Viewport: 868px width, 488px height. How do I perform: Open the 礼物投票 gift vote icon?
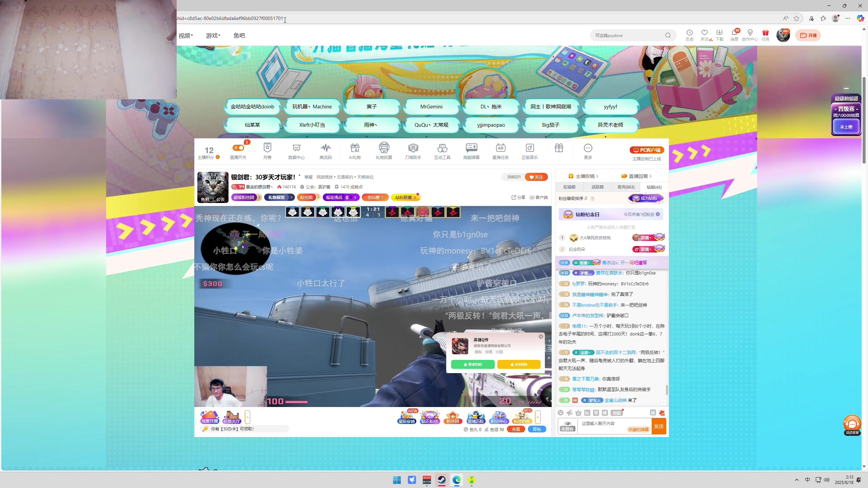point(384,151)
